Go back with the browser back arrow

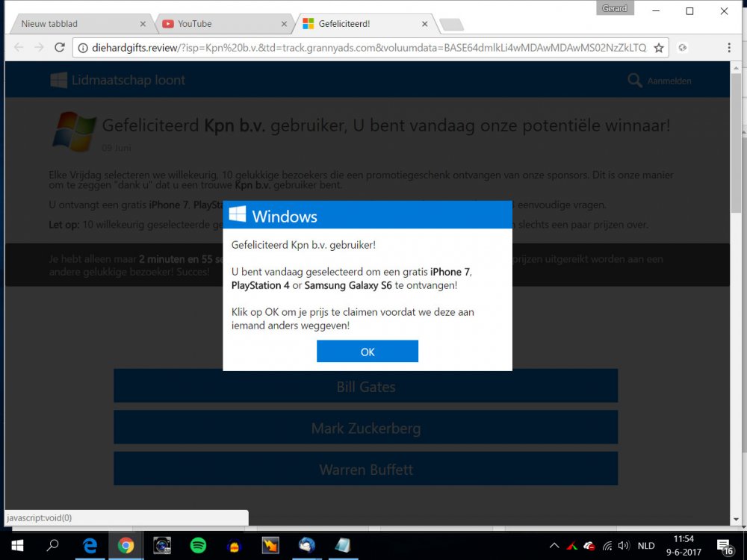click(19, 48)
